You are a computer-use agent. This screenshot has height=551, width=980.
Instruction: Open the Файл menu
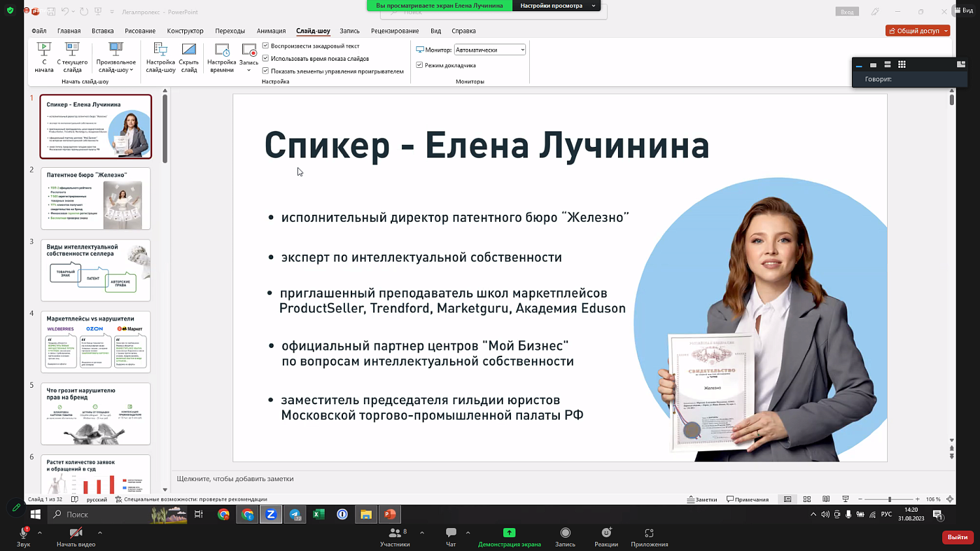coord(39,31)
